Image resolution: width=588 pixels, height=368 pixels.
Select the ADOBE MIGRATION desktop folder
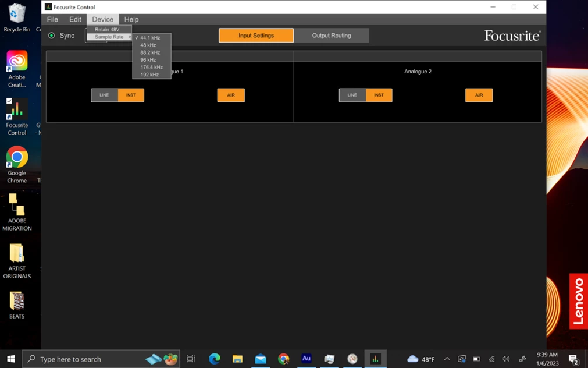pyautogui.click(x=17, y=212)
